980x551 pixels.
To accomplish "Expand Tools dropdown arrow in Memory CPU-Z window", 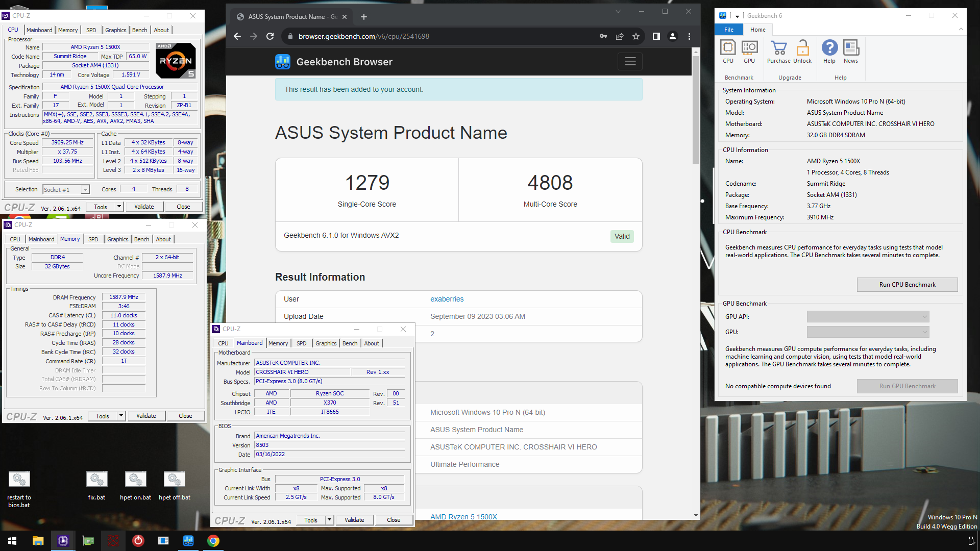I will pos(121,416).
